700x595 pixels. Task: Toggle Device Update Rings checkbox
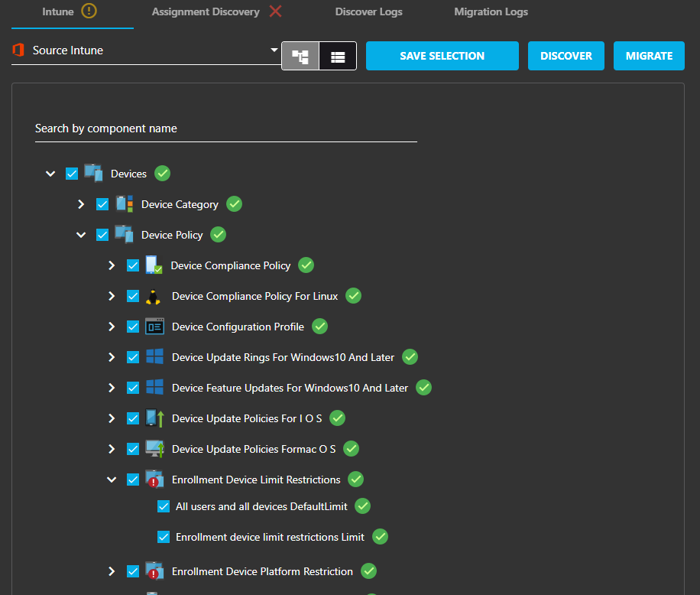(133, 357)
